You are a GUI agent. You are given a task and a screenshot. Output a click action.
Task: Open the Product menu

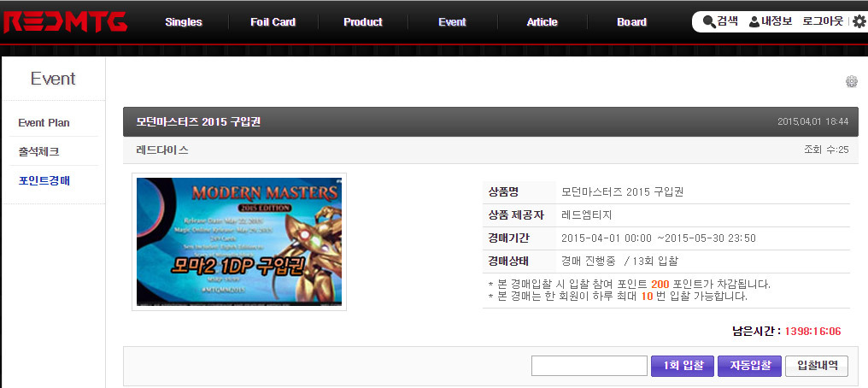[x=362, y=22]
